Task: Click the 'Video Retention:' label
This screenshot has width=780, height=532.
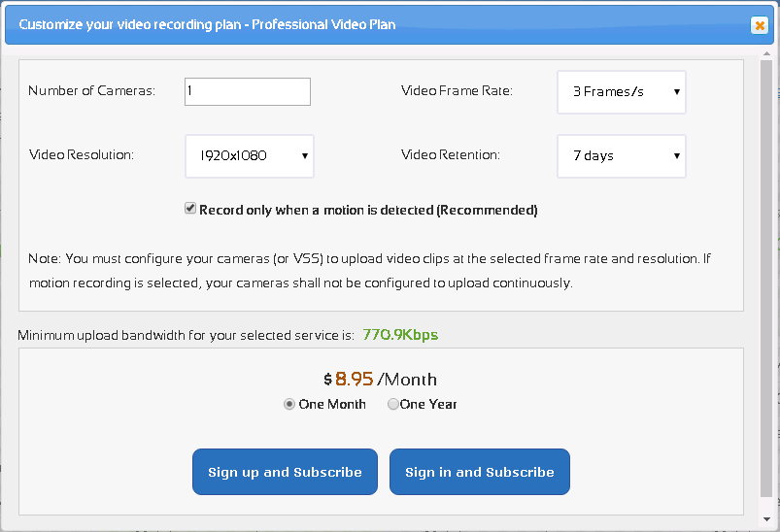Action: [451, 155]
